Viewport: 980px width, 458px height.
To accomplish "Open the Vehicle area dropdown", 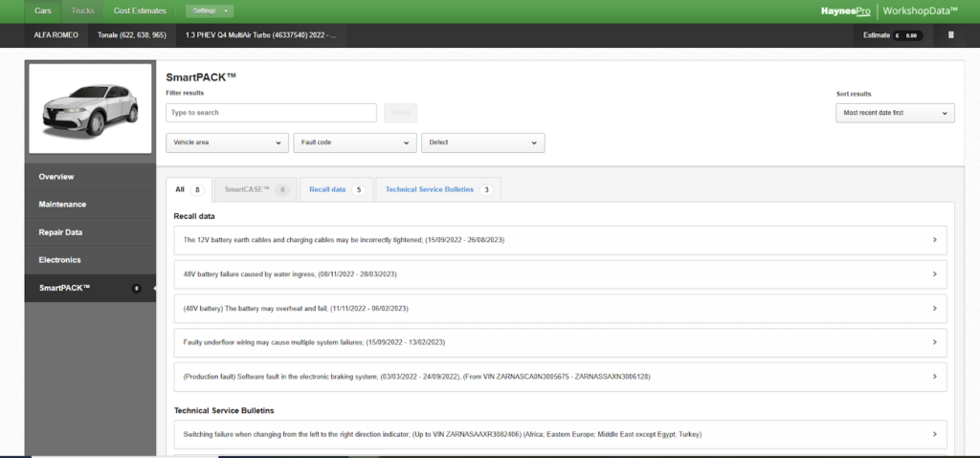I will (227, 142).
